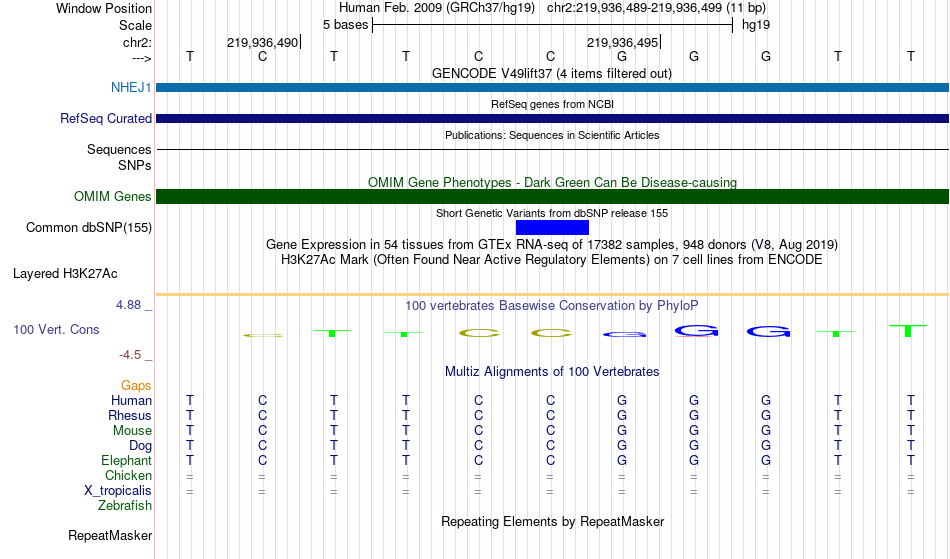Select the RepeatMasker track label
Screen dimensions: 950x559
click(x=110, y=535)
